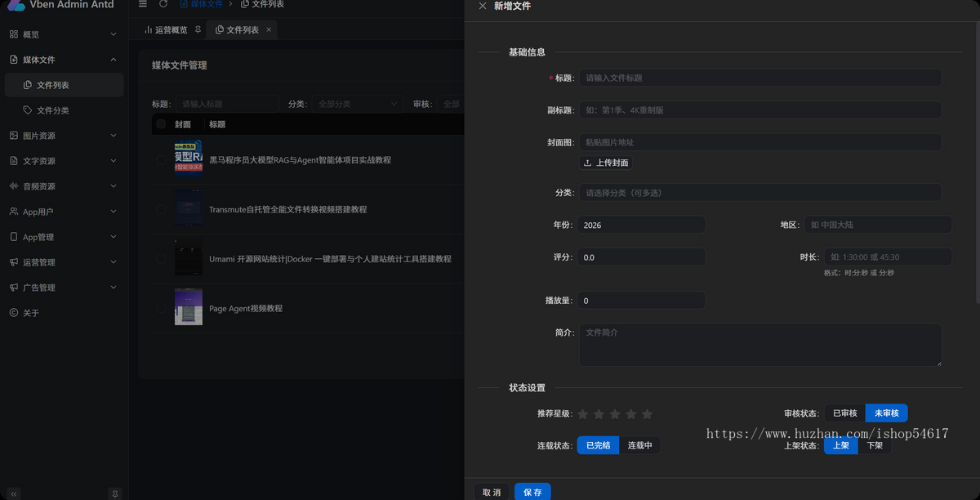Close the 新增文件 drawer with X icon

pyautogui.click(x=483, y=6)
